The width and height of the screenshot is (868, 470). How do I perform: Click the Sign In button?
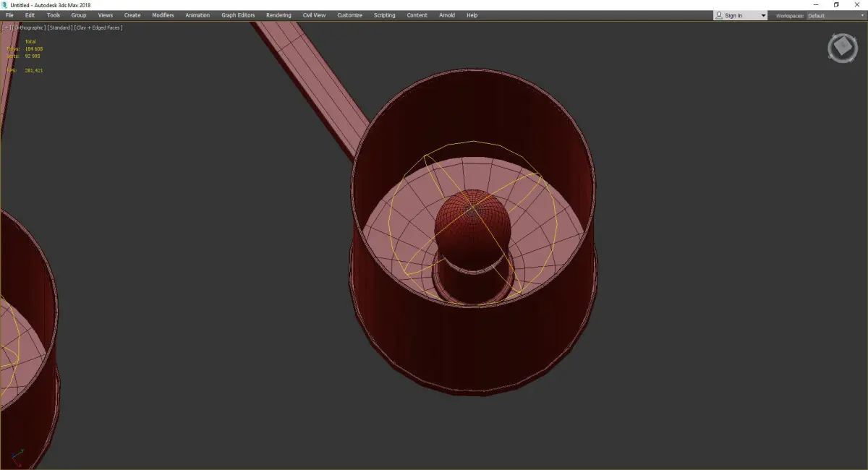(733, 15)
